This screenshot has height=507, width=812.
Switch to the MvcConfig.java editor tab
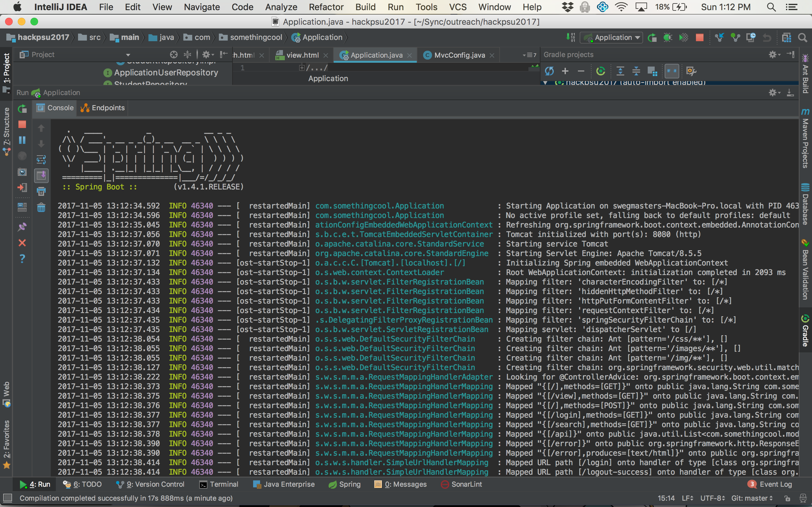coord(459,55)
